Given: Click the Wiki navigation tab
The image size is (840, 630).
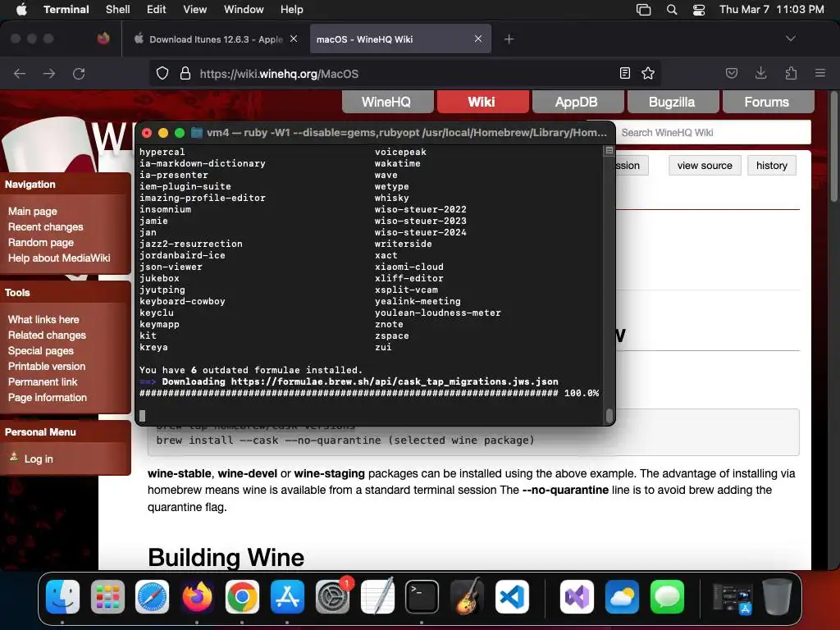Looking at the screenshot, I should (482, 102).
